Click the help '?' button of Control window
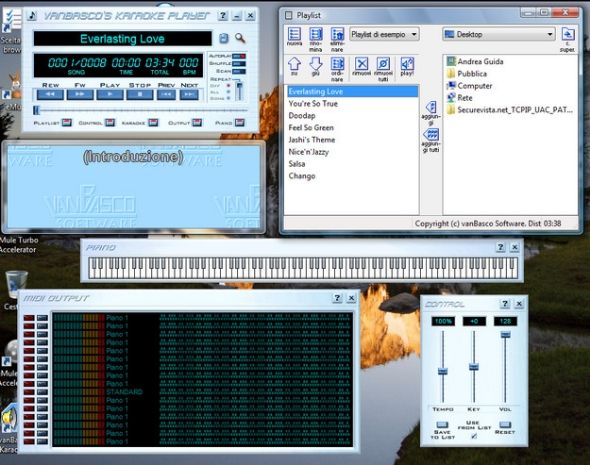590x465 pixels. click(x=505, y=304)
